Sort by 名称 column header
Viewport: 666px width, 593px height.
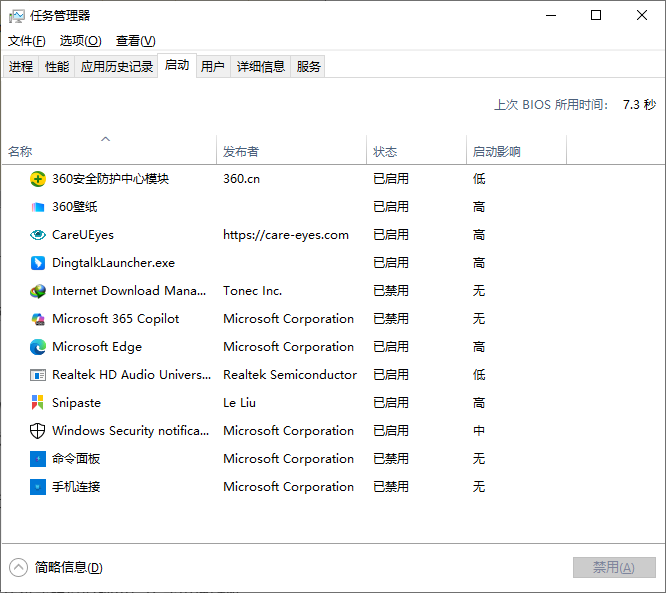click(x=20, y=152)
